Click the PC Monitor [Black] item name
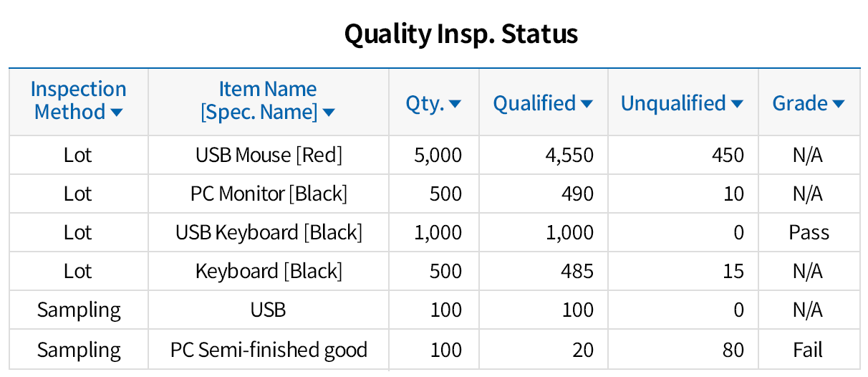The height and width of the screenshot is (377, 868). (269, 194)
